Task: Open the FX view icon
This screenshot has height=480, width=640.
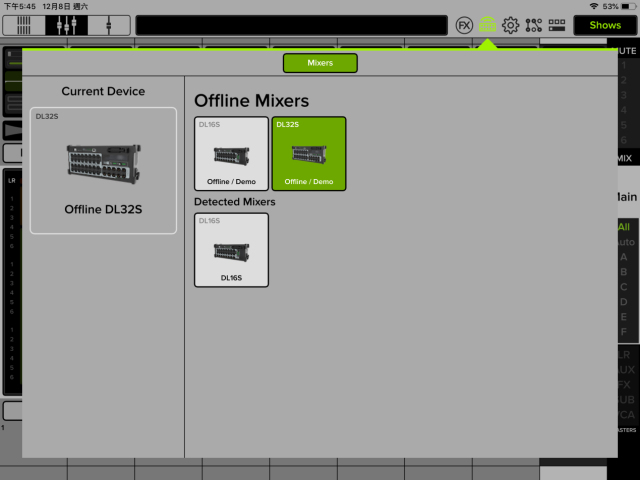Action: coord(464,25)
